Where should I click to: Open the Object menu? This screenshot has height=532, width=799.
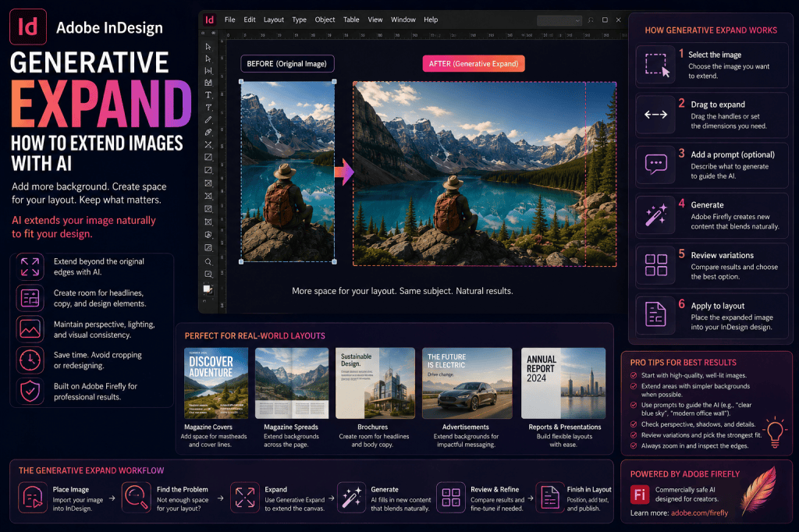pyautogui.click(x=325, y=20)
